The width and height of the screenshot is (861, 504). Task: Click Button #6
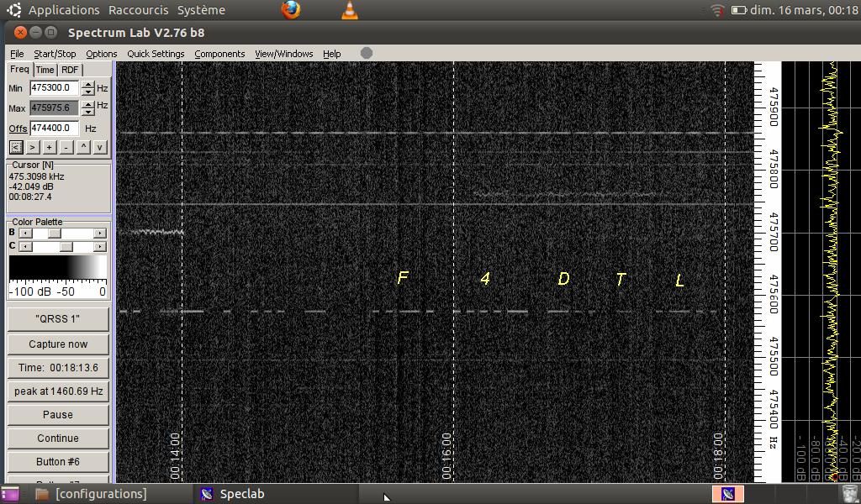pos(58,462)
